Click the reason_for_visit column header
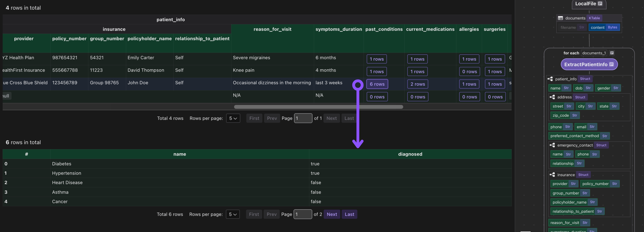Viewport: 644px width, 232px height. click(x=272, y=29)
